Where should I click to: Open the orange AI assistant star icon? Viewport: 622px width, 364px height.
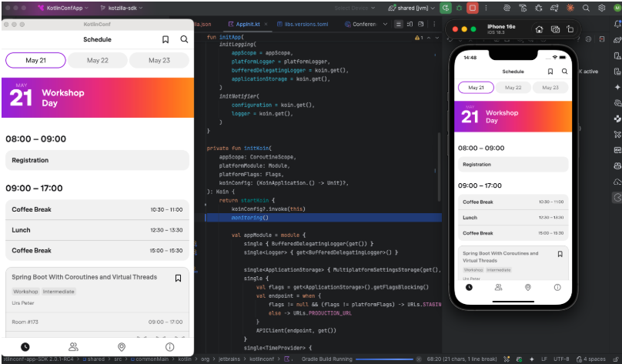(x=570, y=8)
